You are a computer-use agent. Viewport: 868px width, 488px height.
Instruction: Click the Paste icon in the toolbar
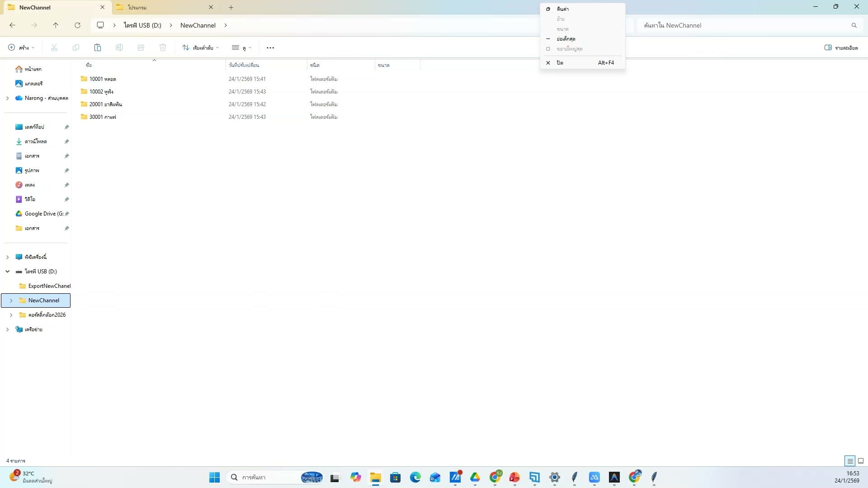click(x=97, y=47)
